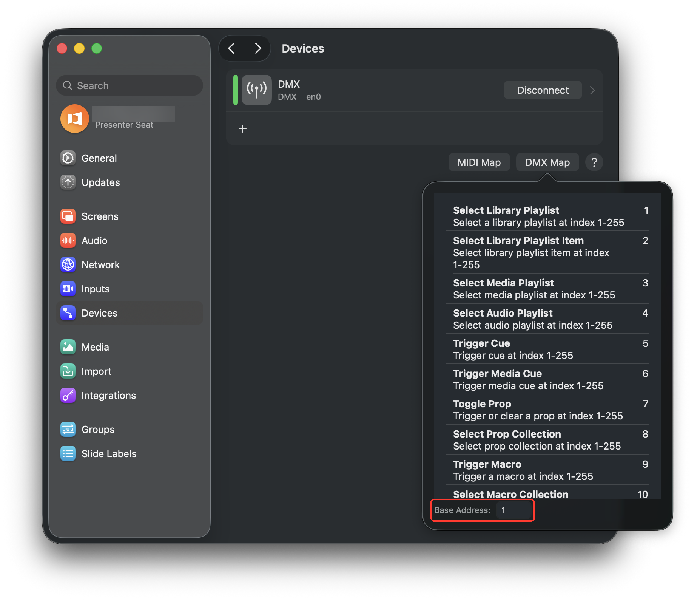This screenshot has width=700, height=600.
Task: Go forward with the right arrow
Action: [x=258, y=48]
